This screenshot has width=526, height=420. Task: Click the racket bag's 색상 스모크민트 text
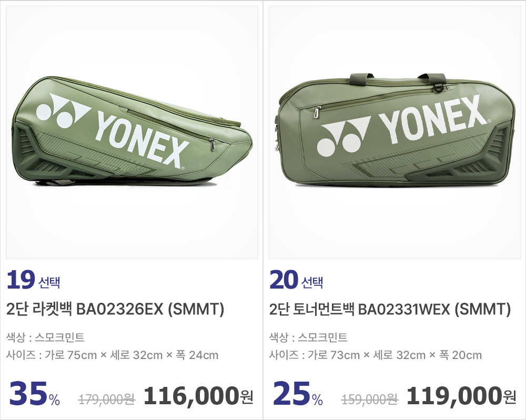tap(45, 337)
